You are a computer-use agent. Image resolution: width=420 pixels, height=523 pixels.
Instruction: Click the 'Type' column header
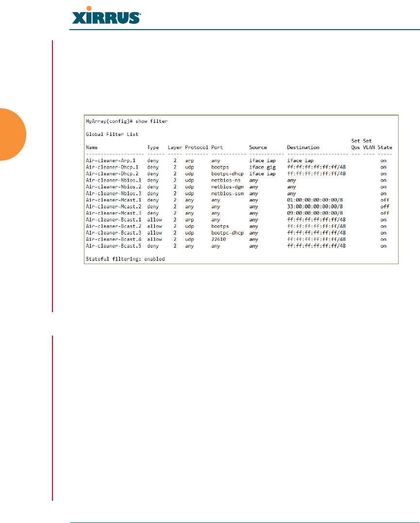153,148
